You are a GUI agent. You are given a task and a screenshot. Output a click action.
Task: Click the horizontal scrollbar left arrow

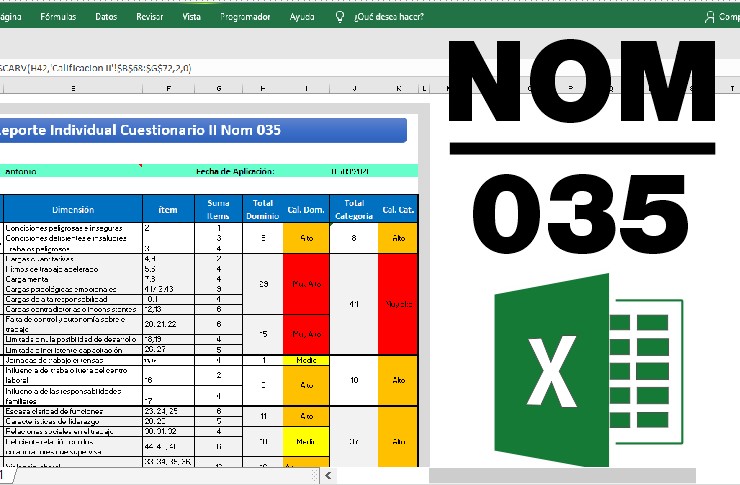tap(328, 476)
